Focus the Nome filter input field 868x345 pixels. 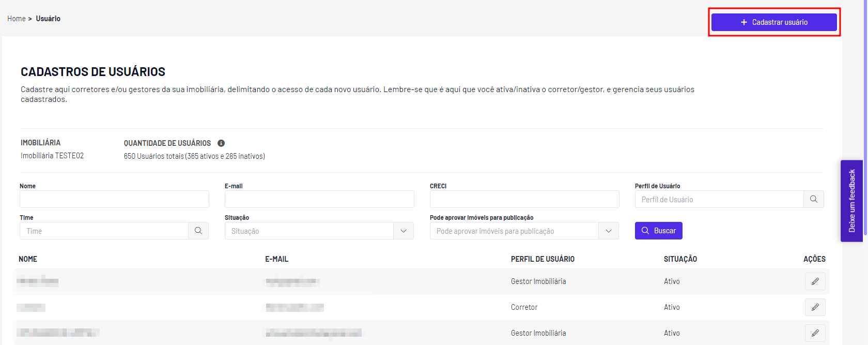tap(114, 199)
